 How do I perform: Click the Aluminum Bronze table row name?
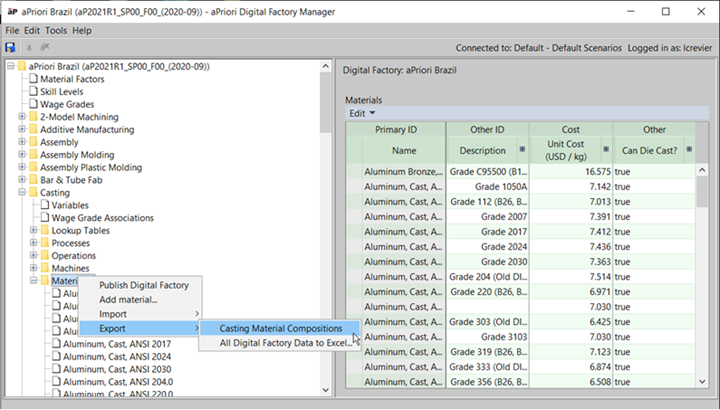coord(404,172)
